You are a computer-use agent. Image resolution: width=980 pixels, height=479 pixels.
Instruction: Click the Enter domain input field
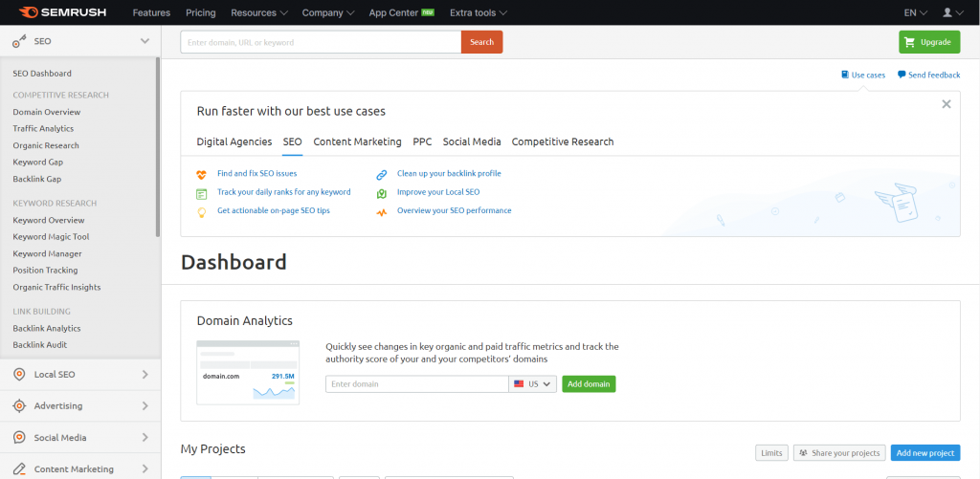coord(417,384)
